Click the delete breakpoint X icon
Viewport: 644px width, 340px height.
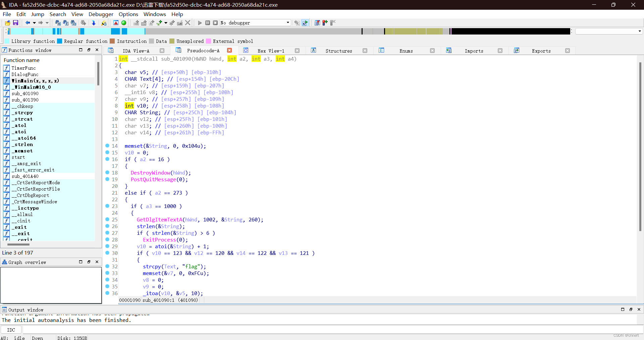coord(332,23)
